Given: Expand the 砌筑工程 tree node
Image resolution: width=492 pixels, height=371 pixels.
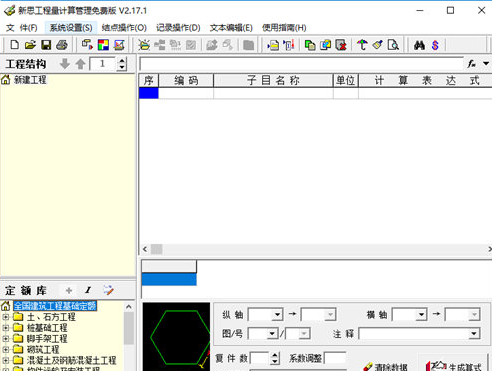Looking at the screenshot, I should 5,349.
